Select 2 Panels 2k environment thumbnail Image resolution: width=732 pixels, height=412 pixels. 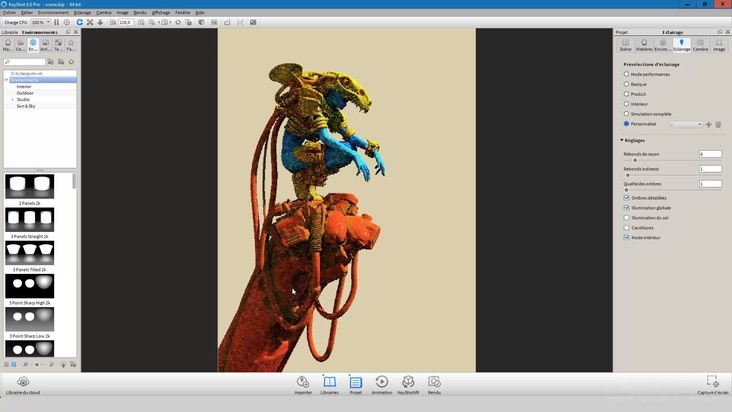29,186
